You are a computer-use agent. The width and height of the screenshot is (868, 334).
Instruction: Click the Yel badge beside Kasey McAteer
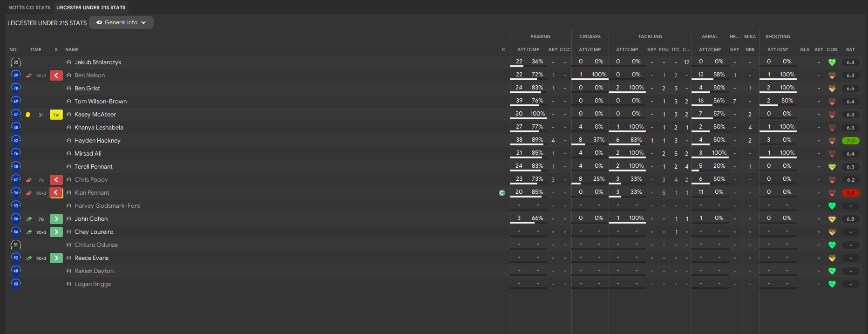[56, 115]
